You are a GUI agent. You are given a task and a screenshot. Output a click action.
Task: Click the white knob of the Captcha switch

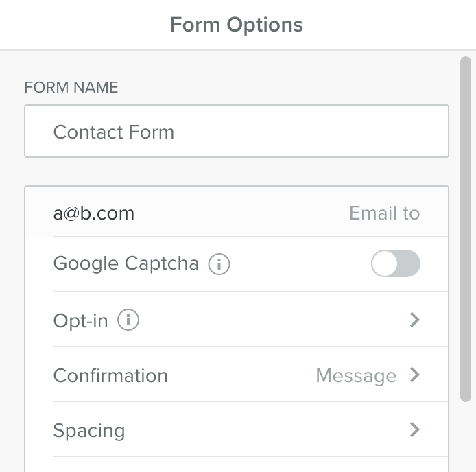point(385,263)
